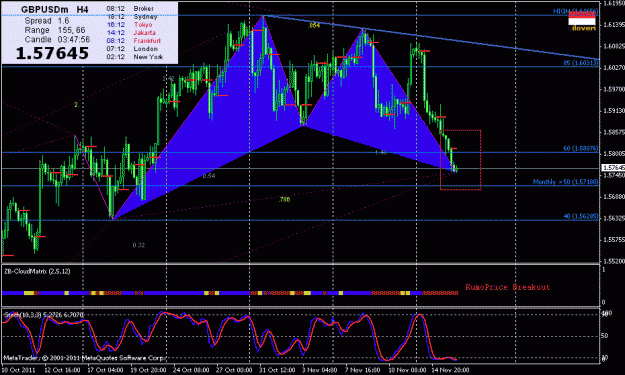Viewport: 625px width, 375px height.
Task: Click the 40 (1.56285) level label
Action: 581,216
